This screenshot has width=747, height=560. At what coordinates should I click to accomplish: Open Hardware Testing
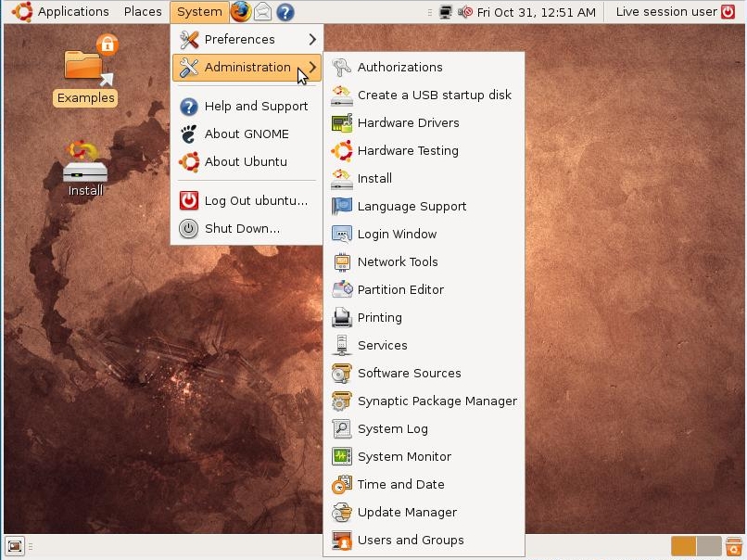tap(424, 150)
